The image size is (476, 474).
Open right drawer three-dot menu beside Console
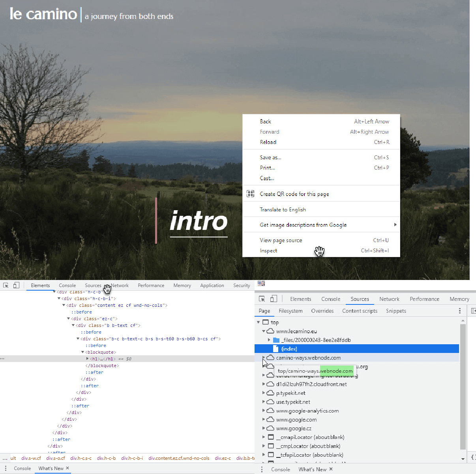[x=262, y=469]
